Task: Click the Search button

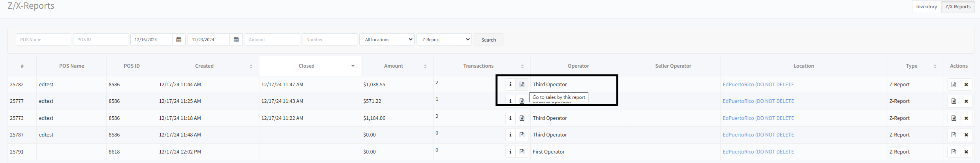Action: 488,40
